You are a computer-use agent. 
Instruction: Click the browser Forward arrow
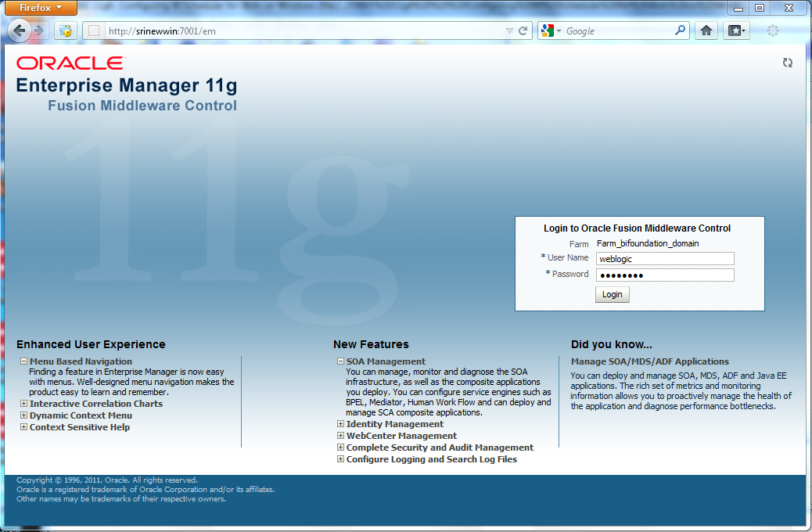(x=39, y=31)
